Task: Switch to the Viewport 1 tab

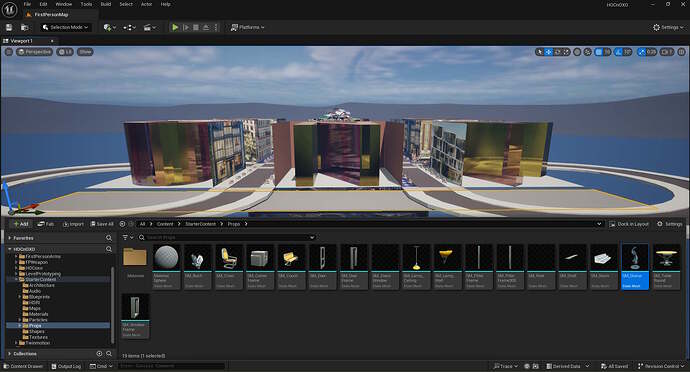Action: tap(22, 41)
